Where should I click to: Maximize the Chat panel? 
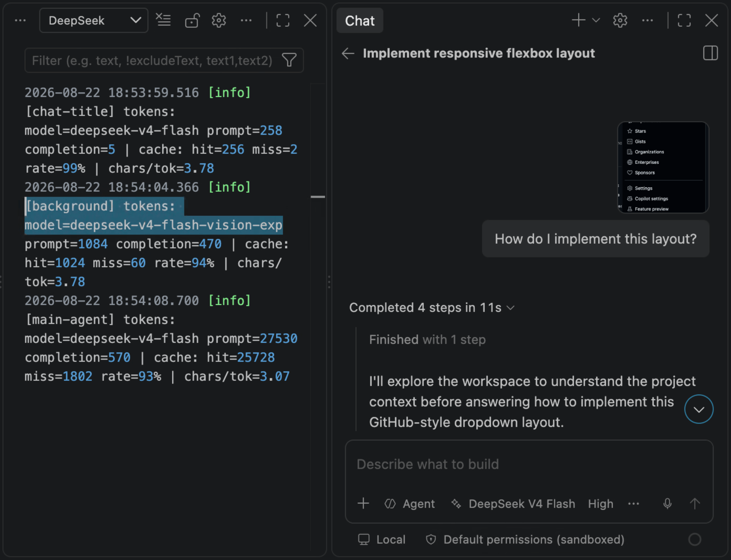pos(684,20)
